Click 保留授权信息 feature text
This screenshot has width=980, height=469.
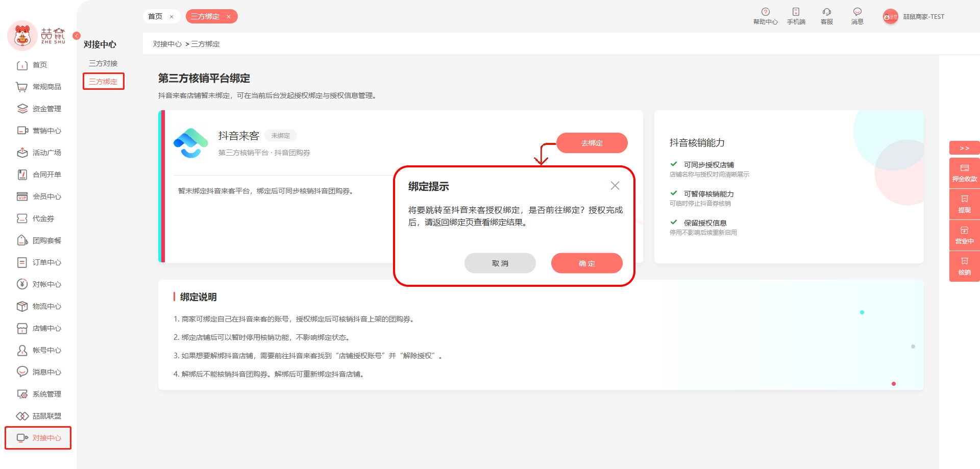click(x=705, y=223)
